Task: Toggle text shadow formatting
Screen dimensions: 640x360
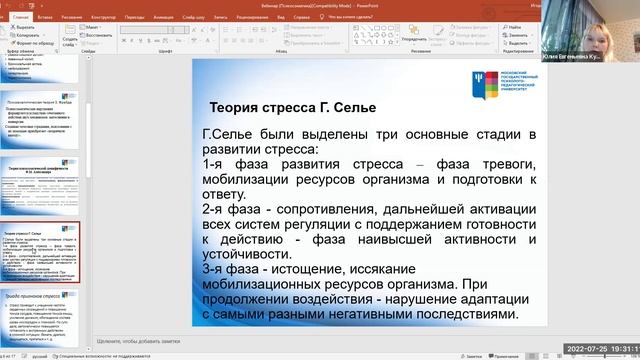Action: [x=149, y=41]
